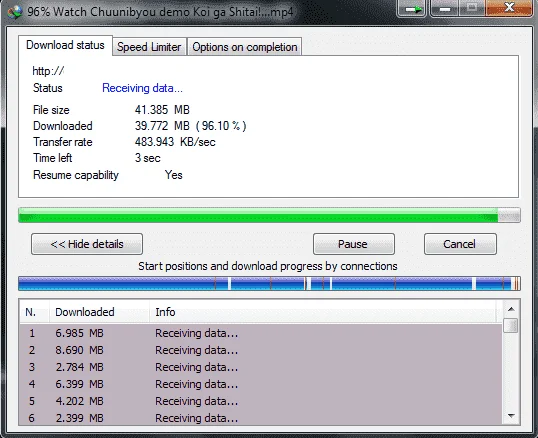The image size is (538, 438).
Task: Click the Receiving data... status text
Action: coord(142,88)
